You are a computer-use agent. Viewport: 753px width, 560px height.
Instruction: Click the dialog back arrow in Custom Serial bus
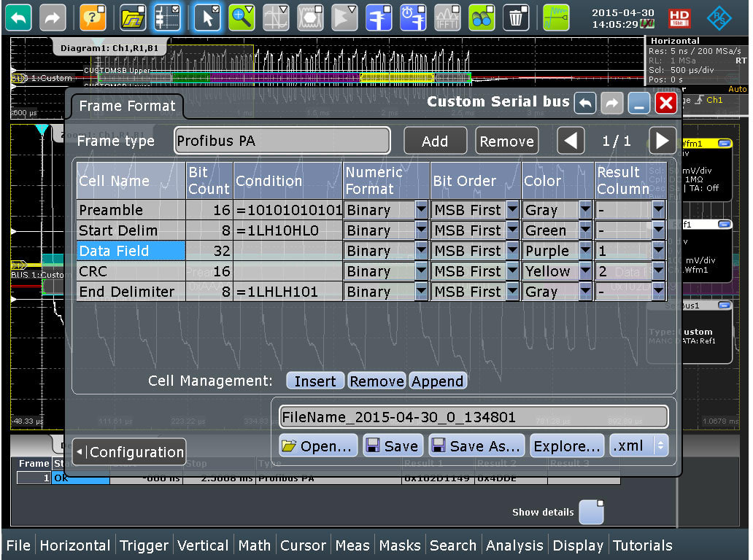point(585,103)
